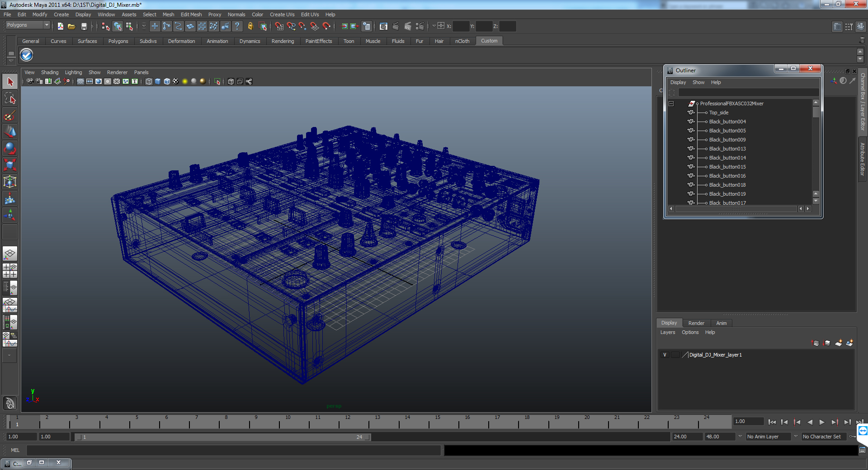Viewport: 868px width, 470px height.
Task: Toggle Wireframe on shaded cube
Action: click(167, 81)
